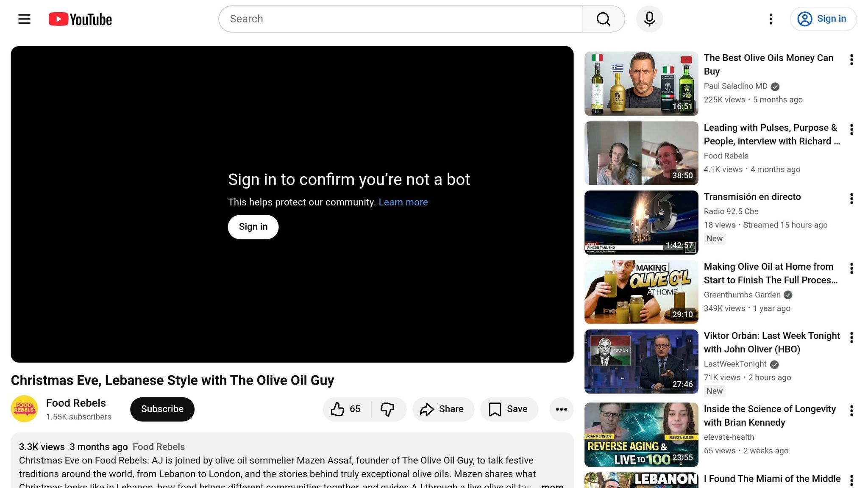This screenshot has width=868, height=488.
Task: Open options for Science of Longevity video
Action: tap(851, 410)
